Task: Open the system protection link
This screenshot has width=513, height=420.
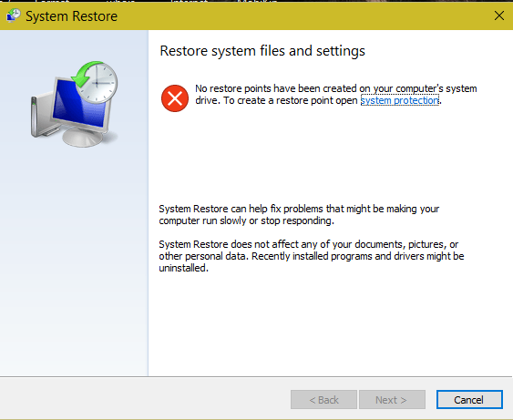Action: (x=399, y=100)
